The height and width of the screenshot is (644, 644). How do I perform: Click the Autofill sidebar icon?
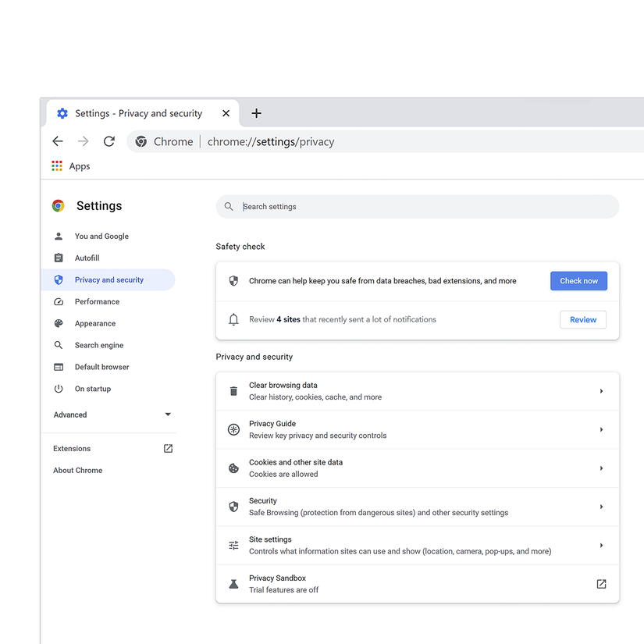click(x=58, y=258)
